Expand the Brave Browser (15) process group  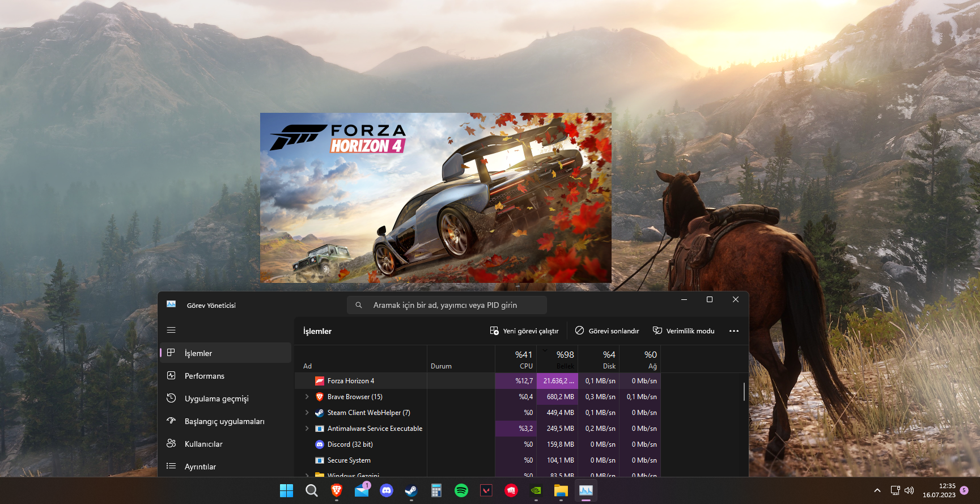pyautogui.click(x=307, y=397)
